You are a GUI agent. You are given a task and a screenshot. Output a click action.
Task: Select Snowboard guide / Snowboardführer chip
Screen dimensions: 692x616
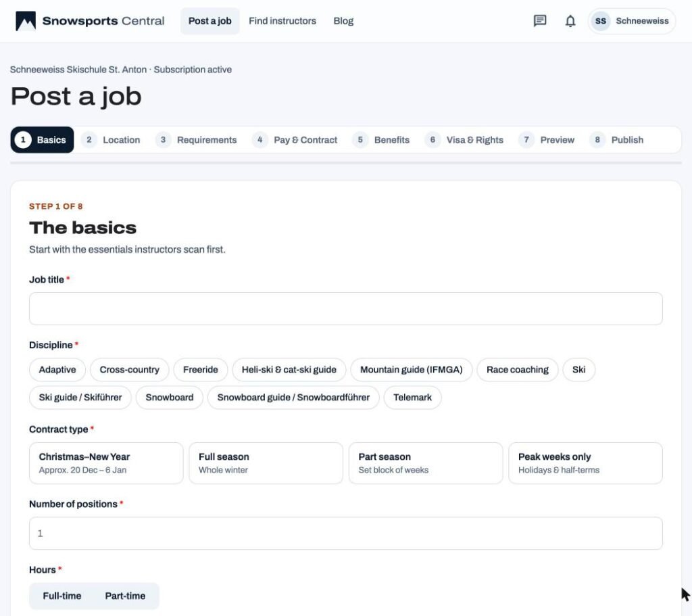[x=293, y=398]
